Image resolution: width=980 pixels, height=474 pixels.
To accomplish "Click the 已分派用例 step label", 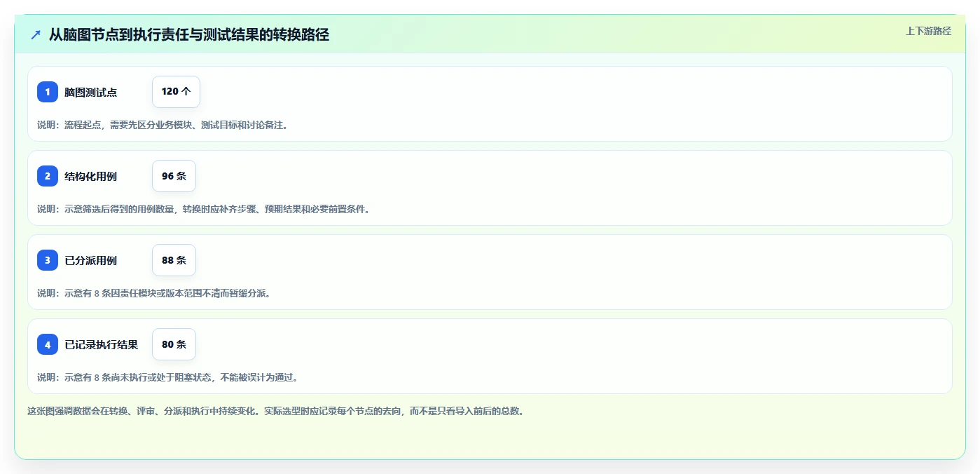I will tap(91, 260).
